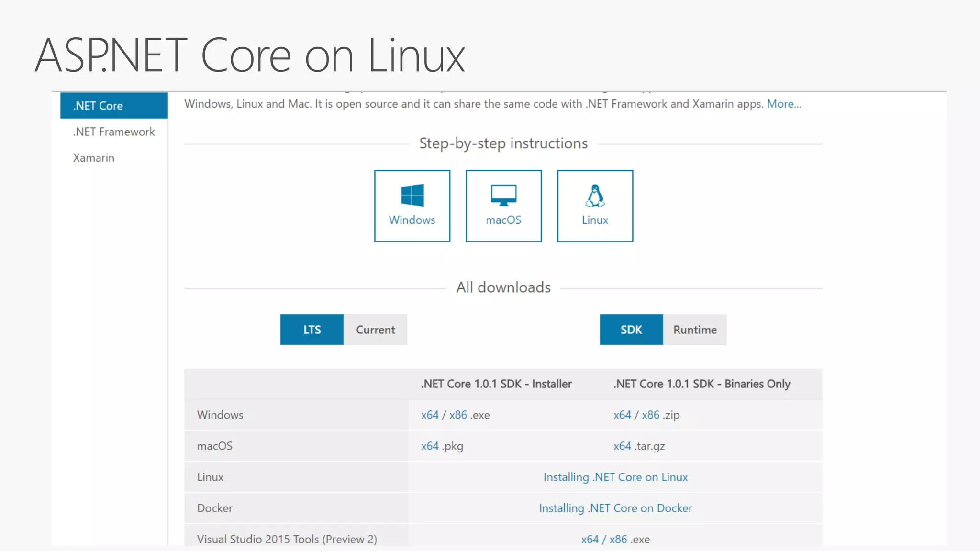Click the More... link

pos(783,104)
